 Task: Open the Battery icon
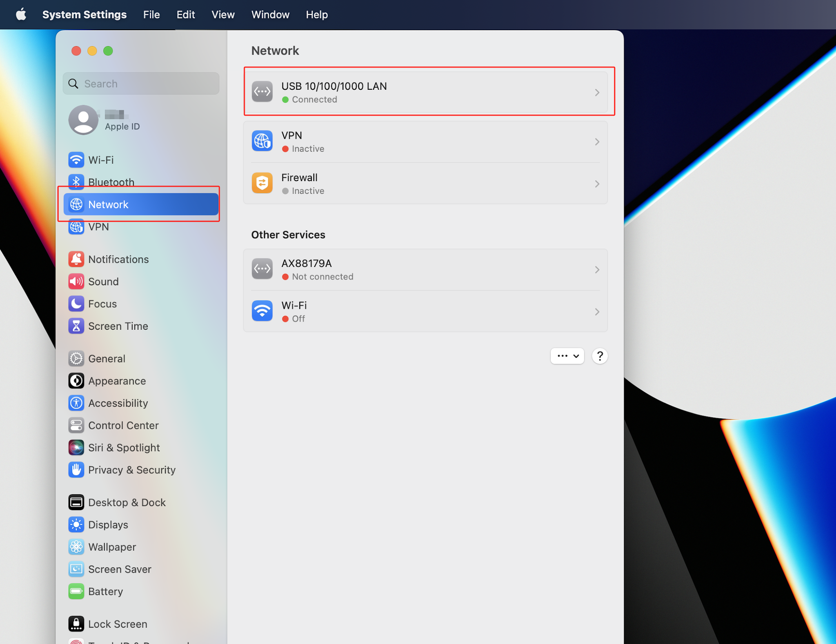(76, 591)
